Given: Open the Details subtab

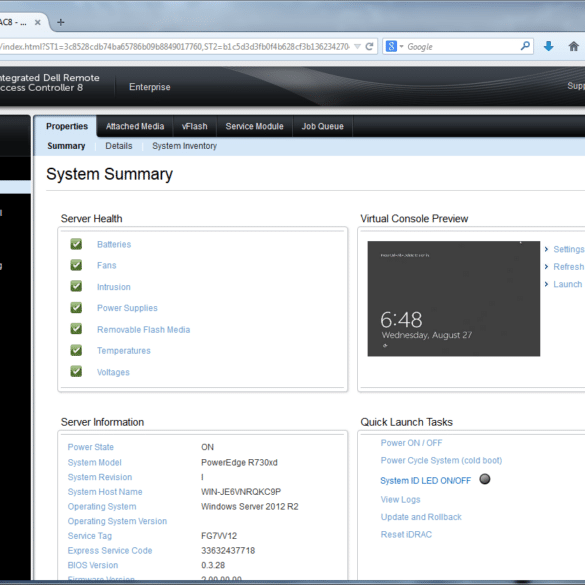Looking at the screenshot, I should (x=119, y=146).
